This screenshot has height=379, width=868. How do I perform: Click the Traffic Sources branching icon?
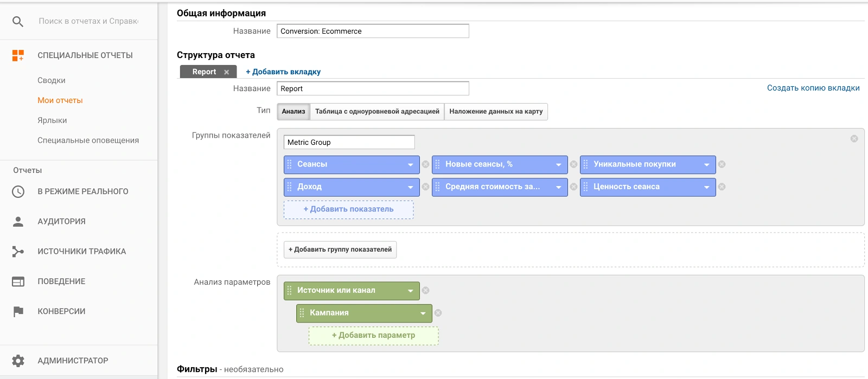pos(18,252)
